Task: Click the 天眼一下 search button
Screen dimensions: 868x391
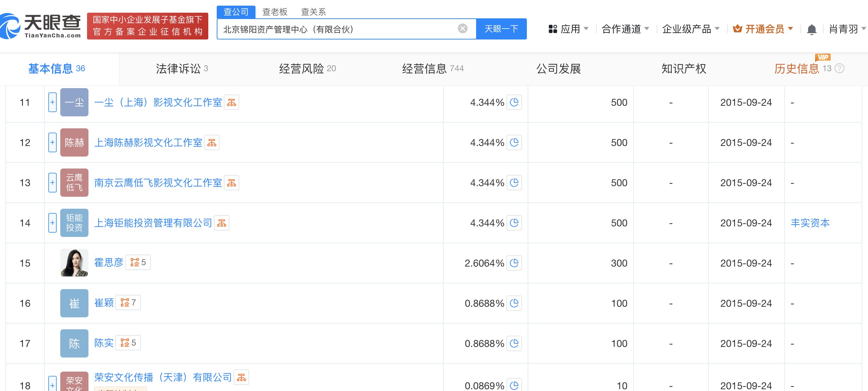Action: 501,29
